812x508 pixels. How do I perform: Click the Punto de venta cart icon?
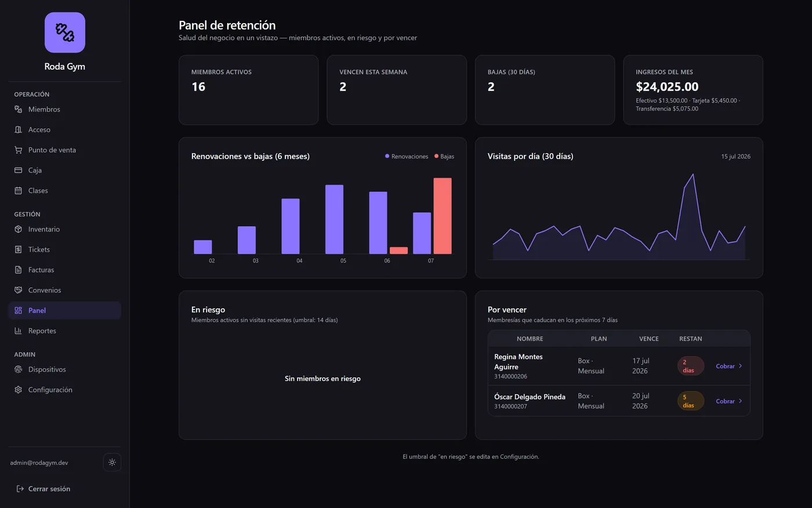(x=18, y=150)
